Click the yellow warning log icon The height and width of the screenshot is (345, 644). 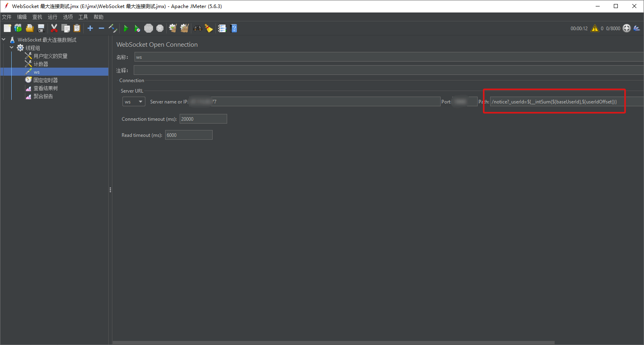point(594,28)
